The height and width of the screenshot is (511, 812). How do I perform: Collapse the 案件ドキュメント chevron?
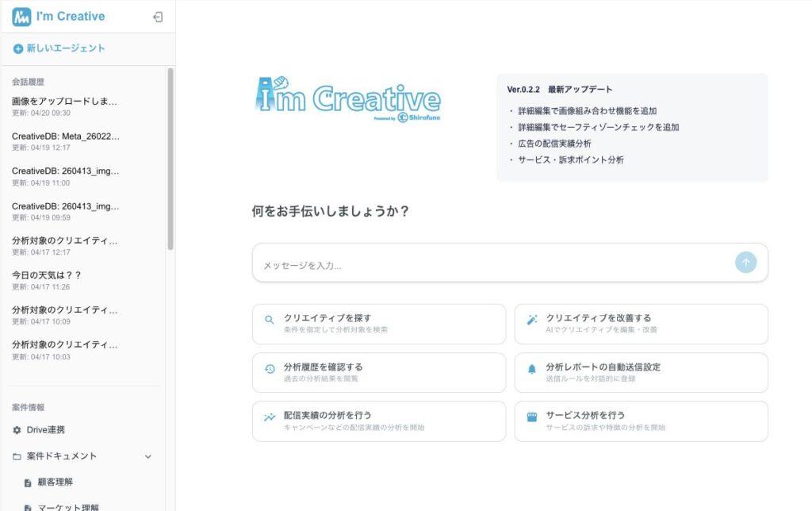[147, 457]
